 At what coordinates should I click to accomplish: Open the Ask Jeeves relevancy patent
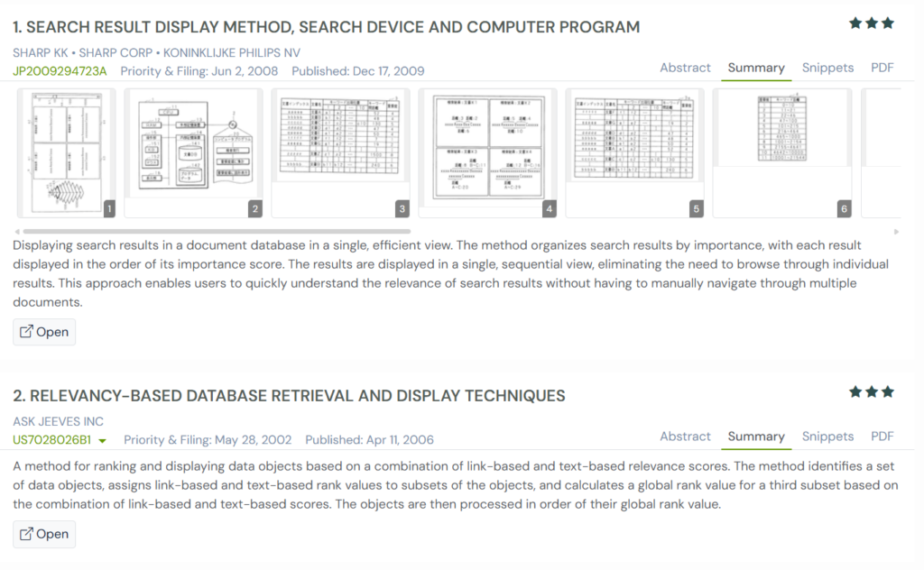44,534
